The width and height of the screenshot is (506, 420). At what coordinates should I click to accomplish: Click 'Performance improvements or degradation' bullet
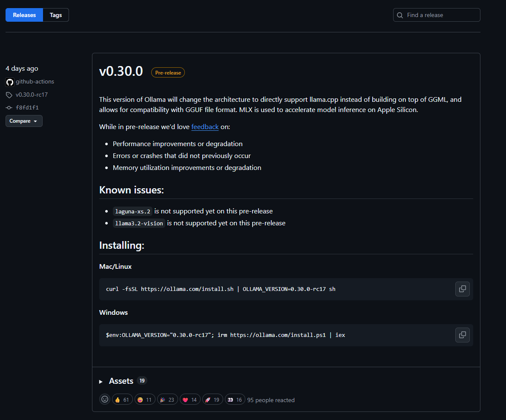tap(178, 144)
